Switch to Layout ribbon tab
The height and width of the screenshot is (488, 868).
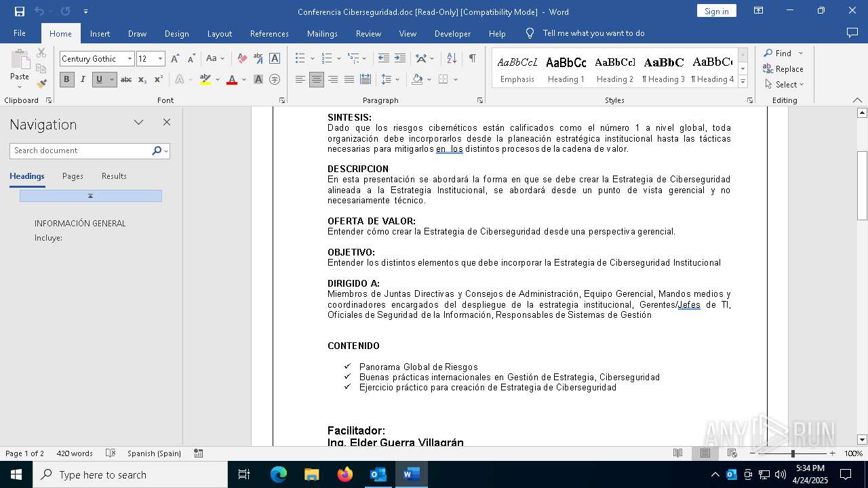point(219,33)
